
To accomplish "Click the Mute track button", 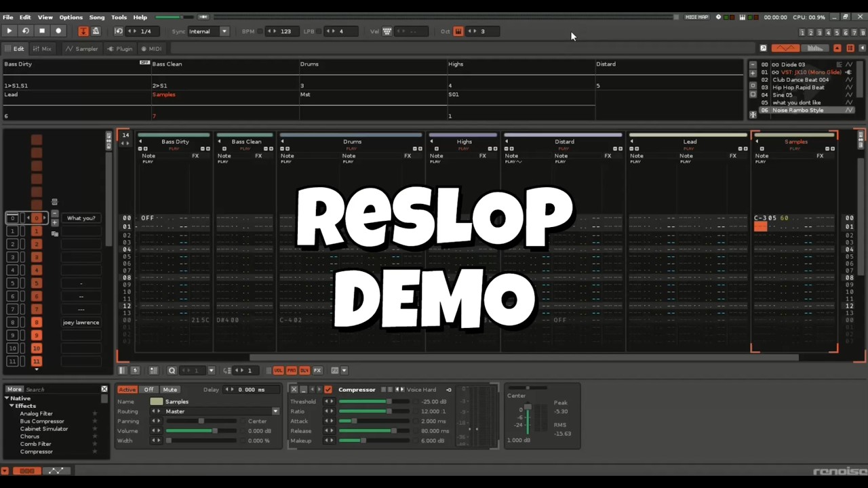I will [x=170, y=390].
